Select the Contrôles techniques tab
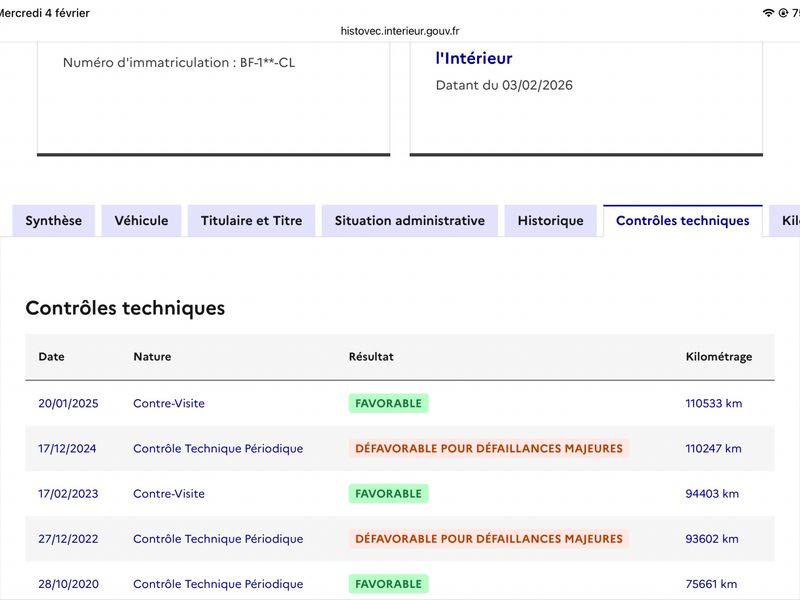Viewport: 800px width, 600px height. [x=682, y=221]
